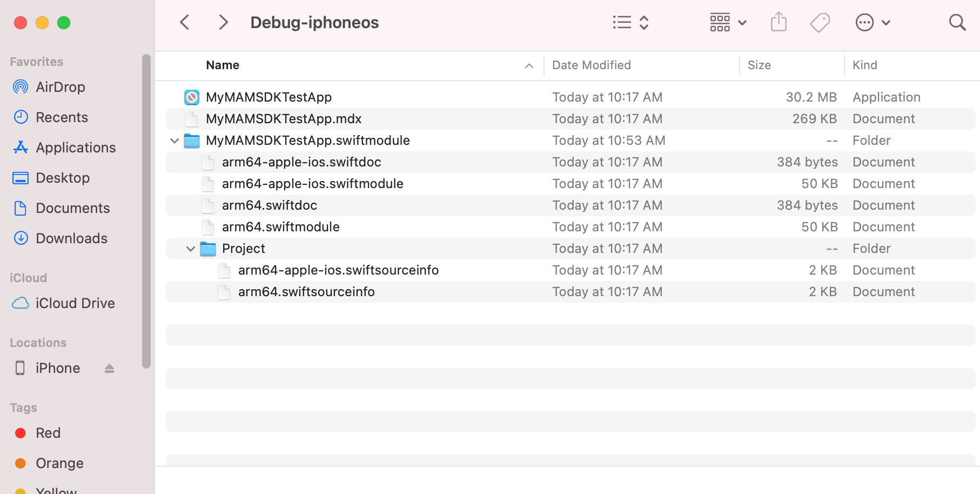Screen dimensions: 980x494
Task: Select the Downloads sidebar item
Action: coord(71,238)
